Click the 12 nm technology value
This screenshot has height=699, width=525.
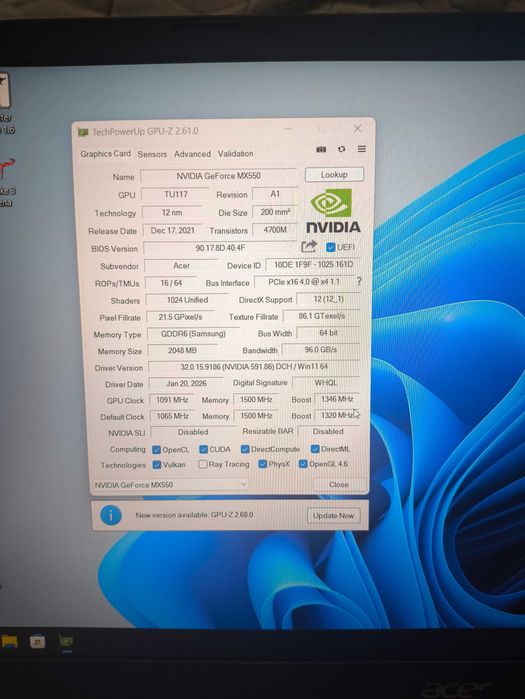[172, 213]
